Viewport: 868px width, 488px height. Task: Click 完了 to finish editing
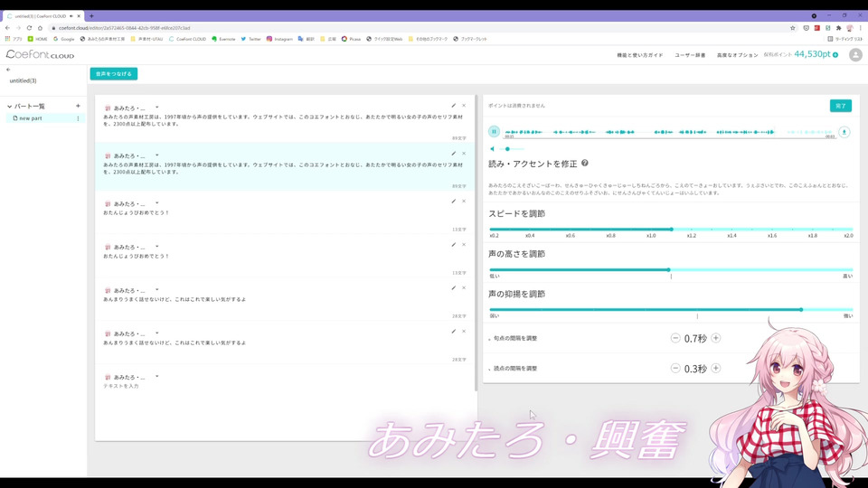(x=840, y=106)
